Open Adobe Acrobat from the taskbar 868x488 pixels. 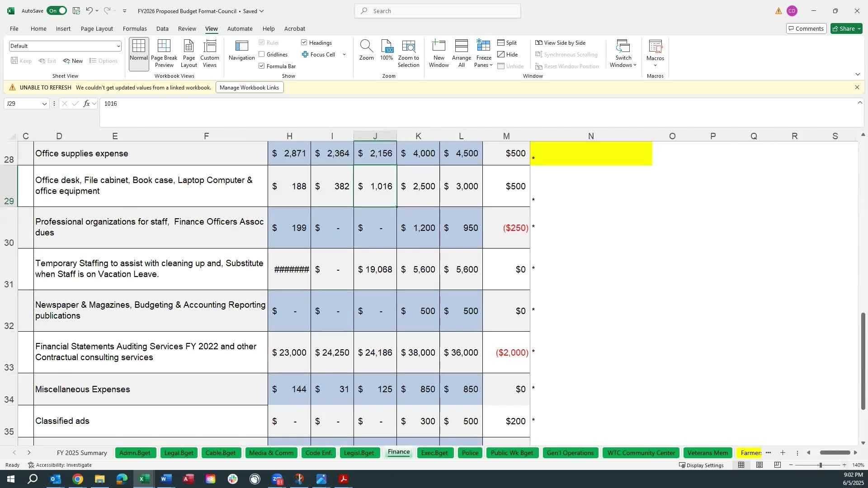click(x=343, y=479)
